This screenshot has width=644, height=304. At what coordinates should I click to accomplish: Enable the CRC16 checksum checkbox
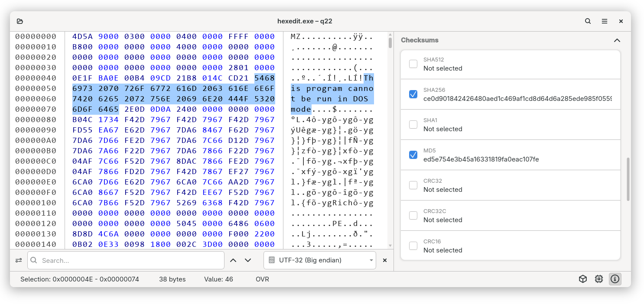tap(413, 246)
